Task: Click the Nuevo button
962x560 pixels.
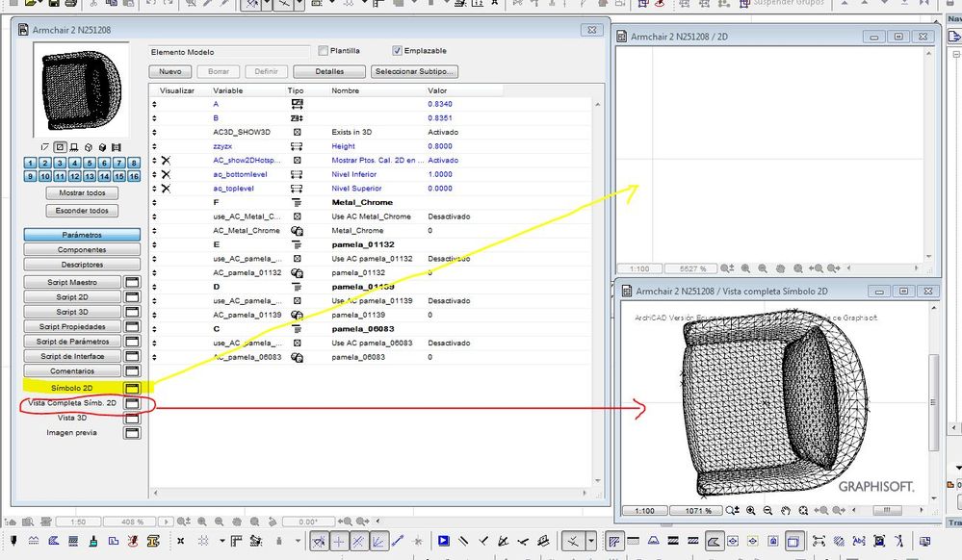Action: click(170, 72)
